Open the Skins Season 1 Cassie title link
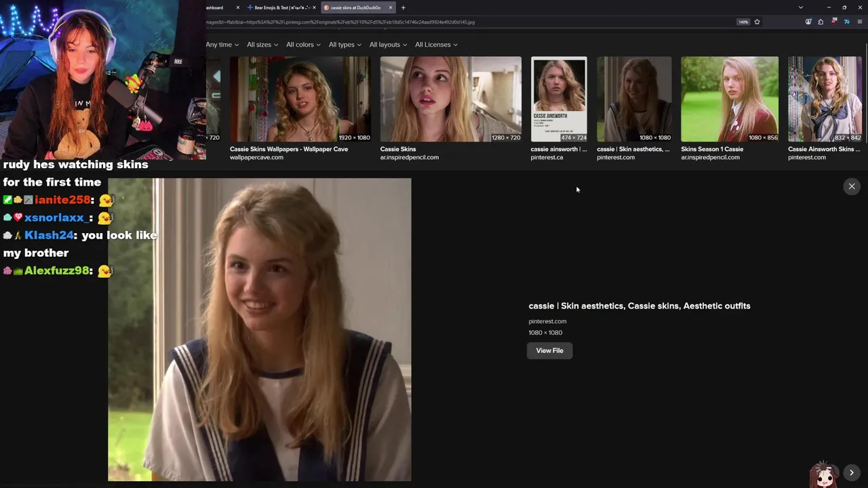This screenshot has height=488, width=868. pyautogui.click(x=712, y=149)
